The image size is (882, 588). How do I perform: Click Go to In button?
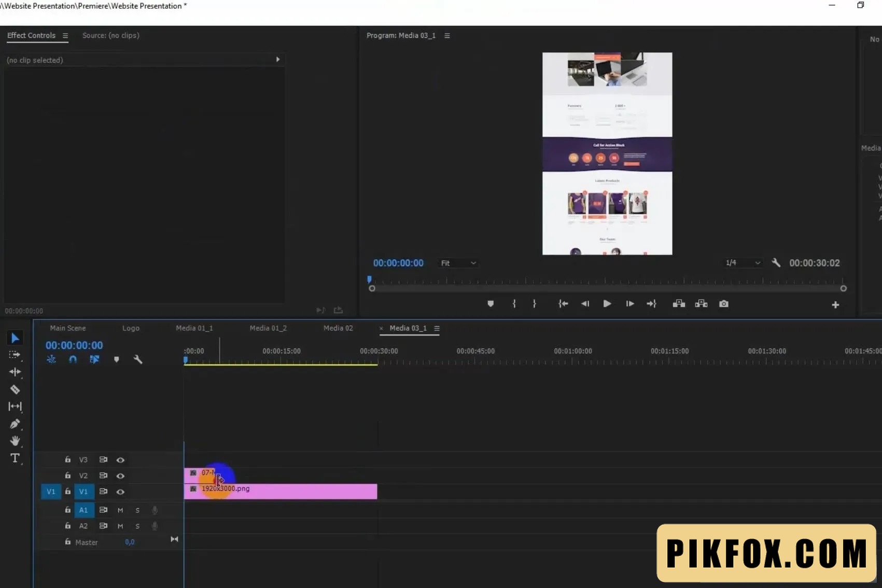tap(563, 304)
